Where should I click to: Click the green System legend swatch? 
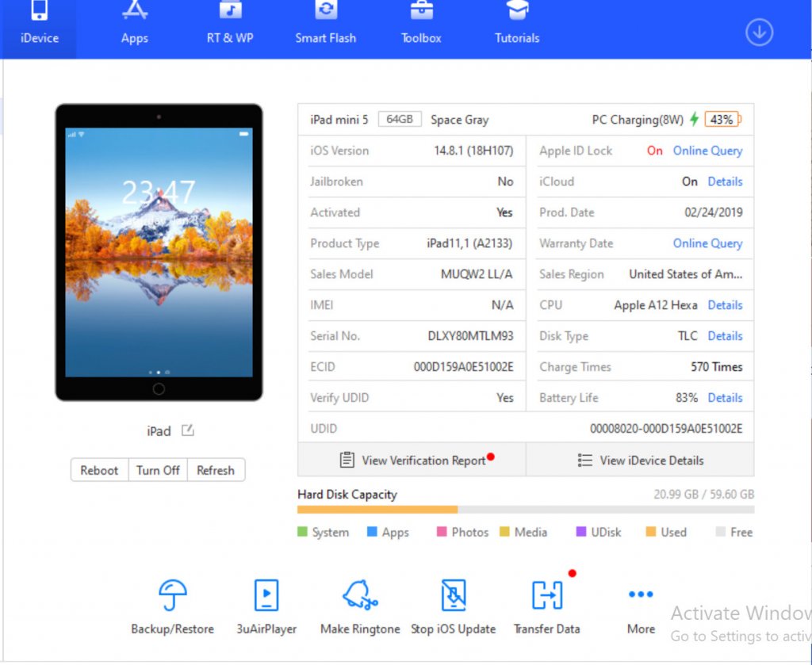302,532
